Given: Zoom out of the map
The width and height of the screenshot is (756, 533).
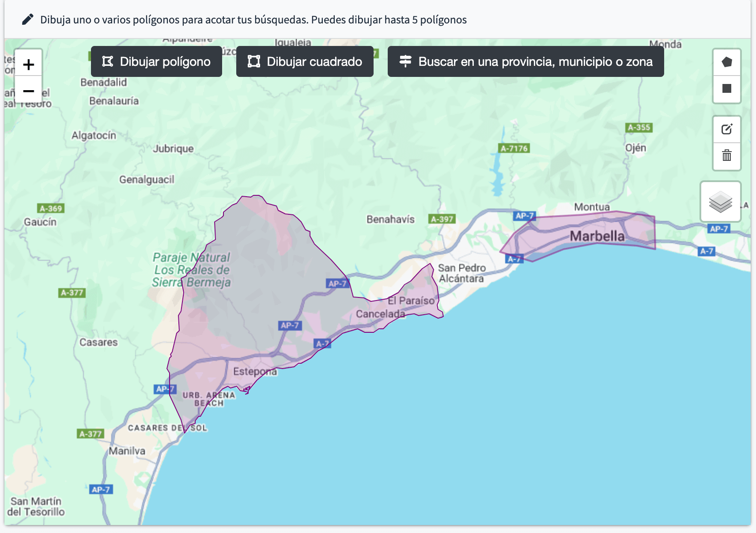Looking at the screenshot, I should [x=29, y=91].
